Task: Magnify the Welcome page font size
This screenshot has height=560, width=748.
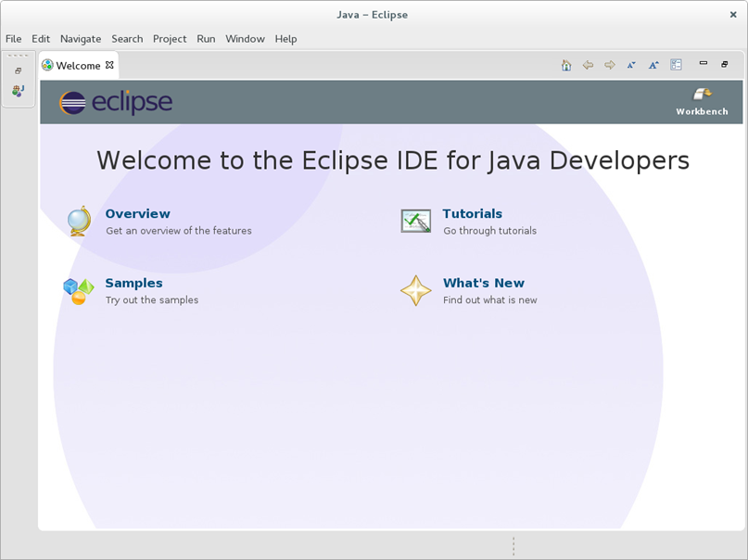Action: pyautogui.click(x=653, y=65)
